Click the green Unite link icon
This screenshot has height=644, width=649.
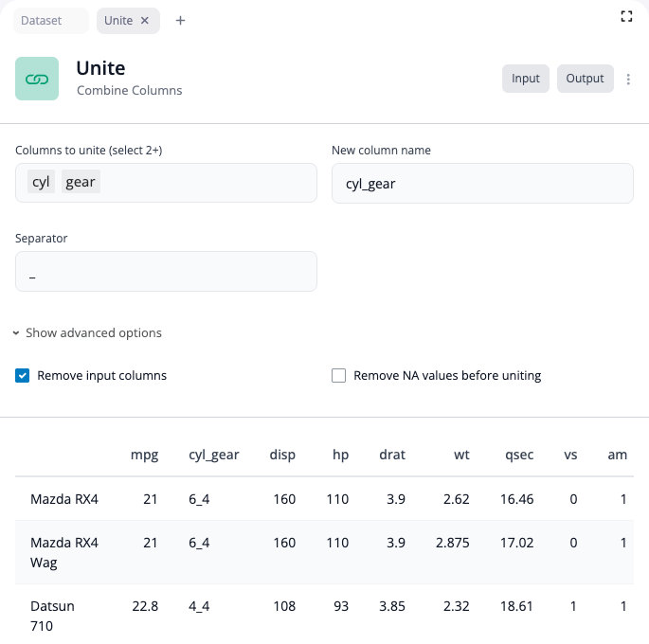(37, 79)
